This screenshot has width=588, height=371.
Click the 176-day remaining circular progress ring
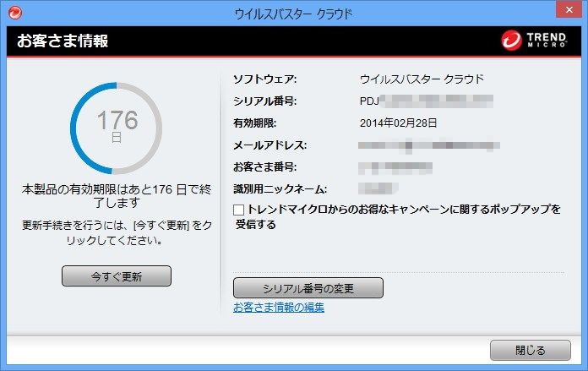[116, 128]
